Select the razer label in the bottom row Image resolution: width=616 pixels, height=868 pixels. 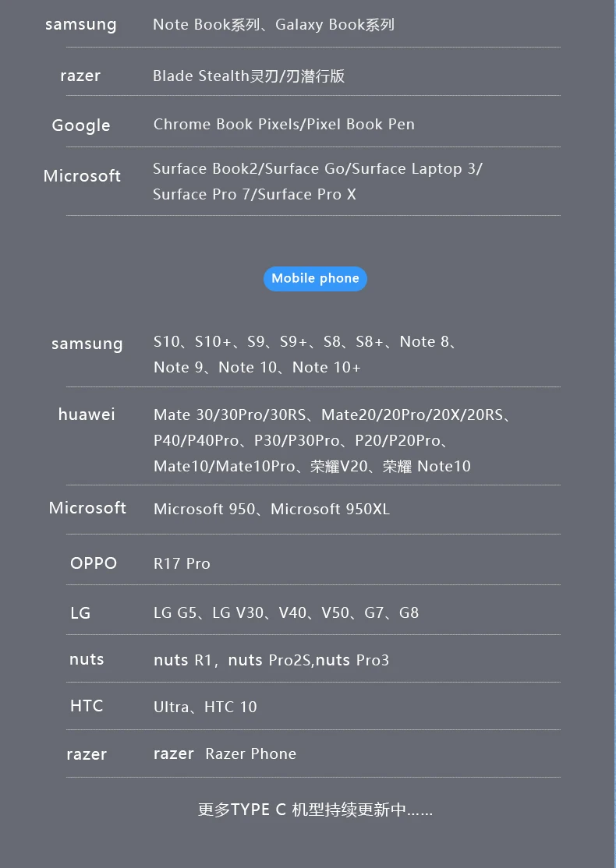click(87, 754)
